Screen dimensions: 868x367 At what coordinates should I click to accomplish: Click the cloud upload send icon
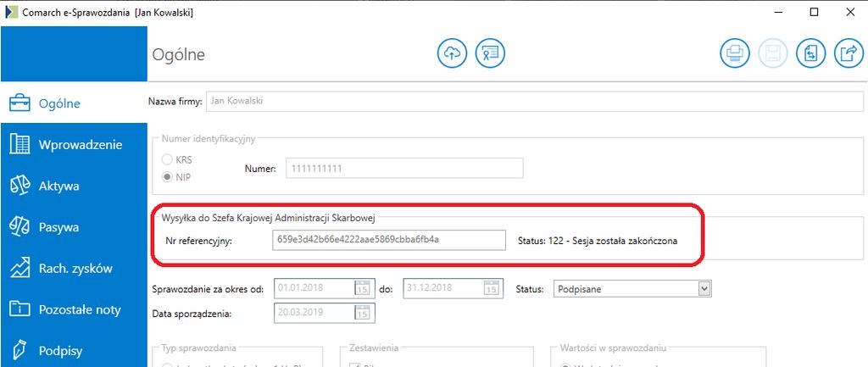pyautogui.click(x=453, y=53)
